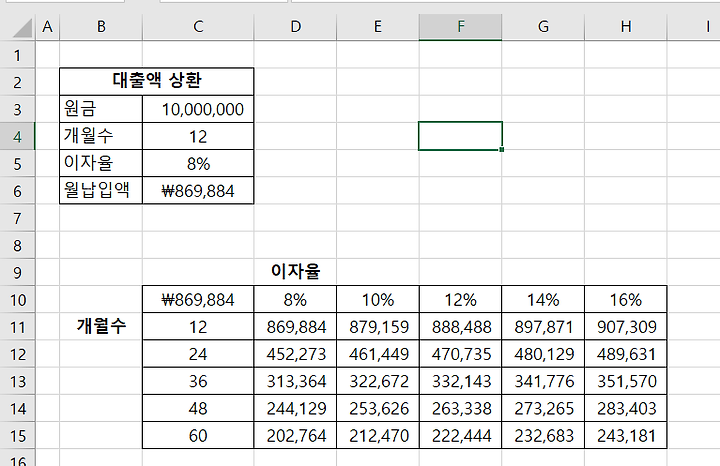720x466 pixels.
Task: Select column D header
Action: [295, 27]
